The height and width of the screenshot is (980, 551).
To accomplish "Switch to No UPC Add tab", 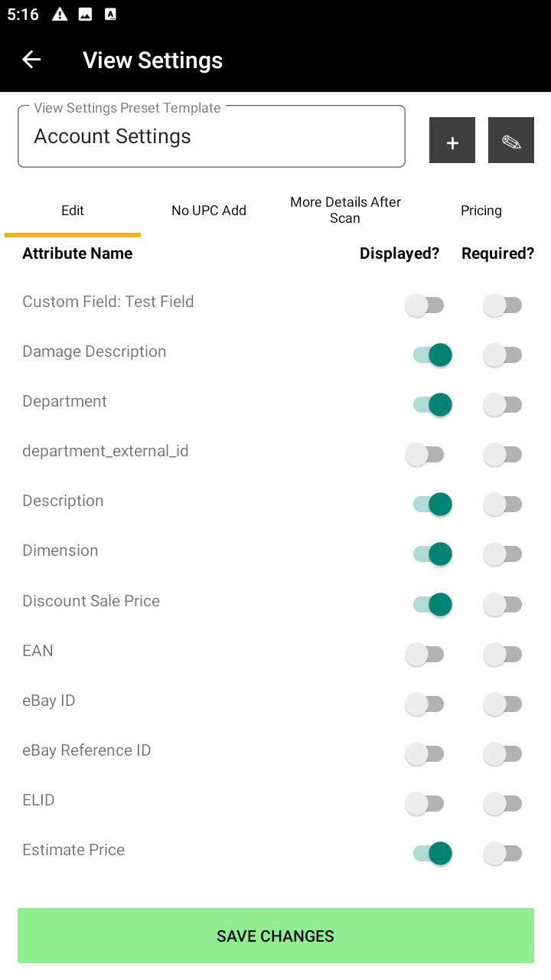I will pyautogui.click(x=209, y=211).
